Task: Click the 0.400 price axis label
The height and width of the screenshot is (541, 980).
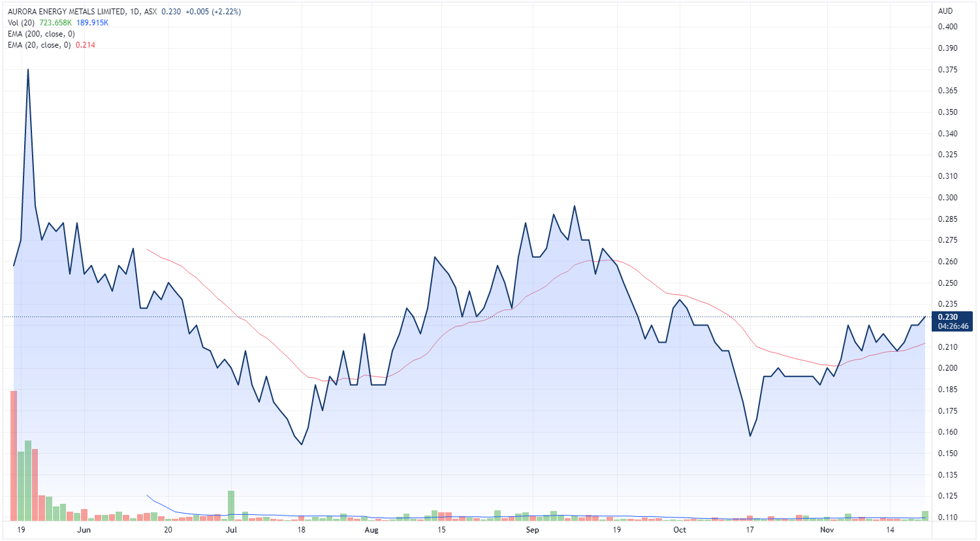Action: point(948,27)
